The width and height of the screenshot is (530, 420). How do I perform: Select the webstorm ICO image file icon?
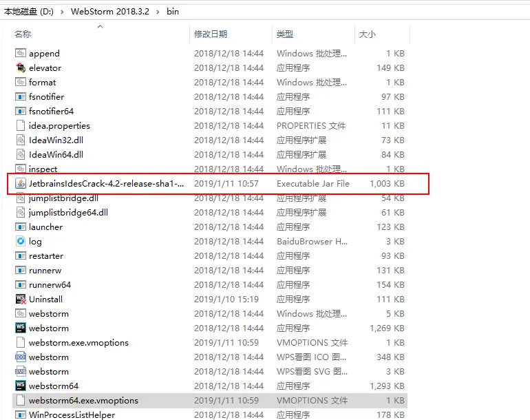[21, 357]
